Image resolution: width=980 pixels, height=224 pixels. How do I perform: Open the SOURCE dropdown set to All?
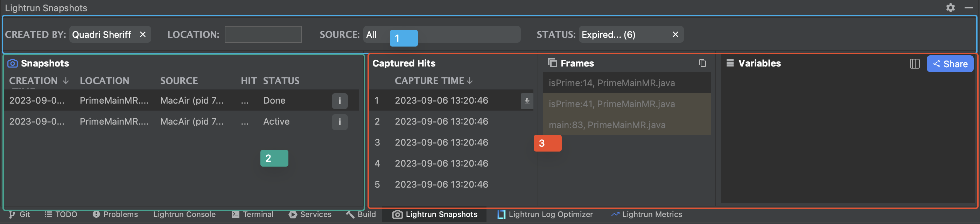(x=441, y=35)
